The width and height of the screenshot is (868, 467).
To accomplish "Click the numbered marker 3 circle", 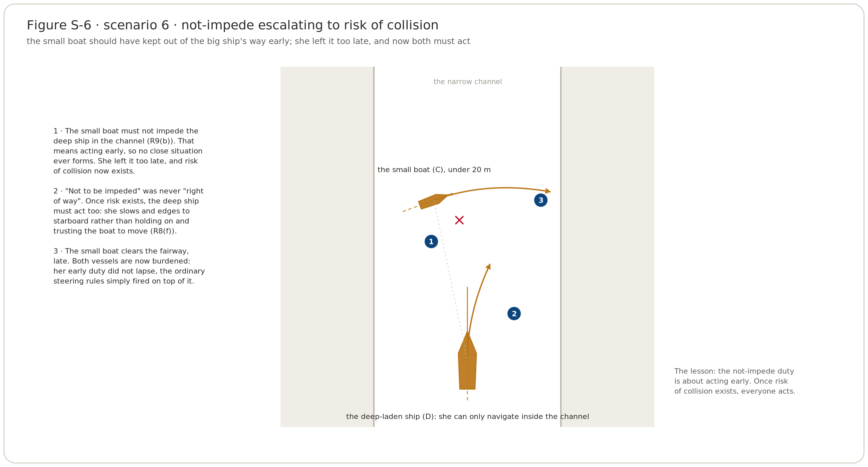I will pos(540,200).
